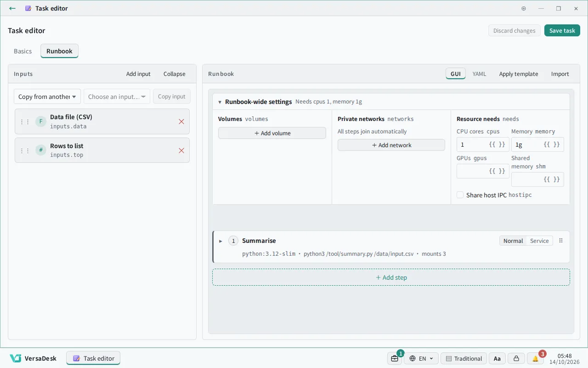588x368 pixels.
Task: Open the EN language selector
Action: 421,358
